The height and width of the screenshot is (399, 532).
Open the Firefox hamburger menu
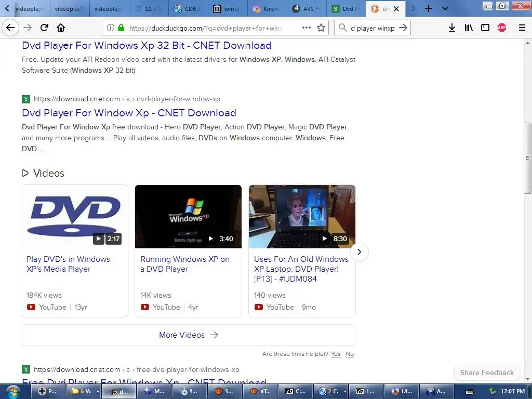pyautogui.click(x=522, y=28)
